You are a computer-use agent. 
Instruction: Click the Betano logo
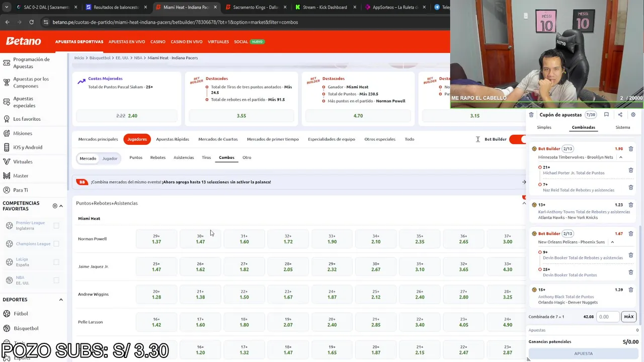click(x=23, y=41)
